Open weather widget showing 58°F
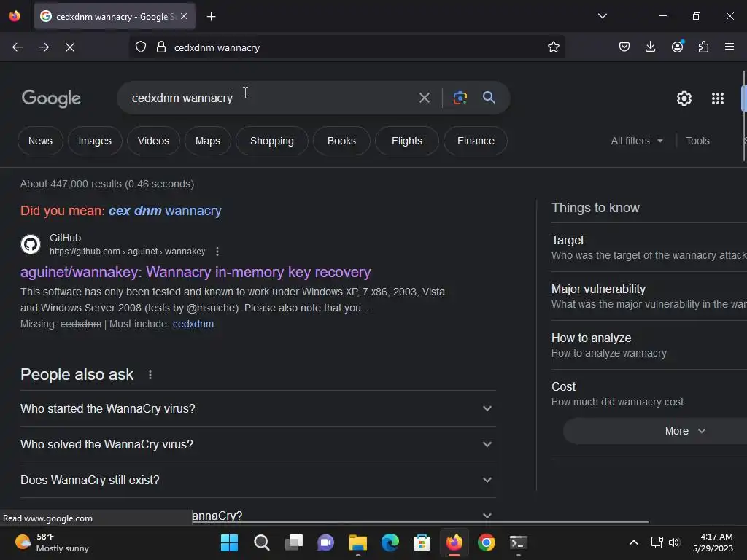This screenshot has height=560, width=747. pos(52,542)
